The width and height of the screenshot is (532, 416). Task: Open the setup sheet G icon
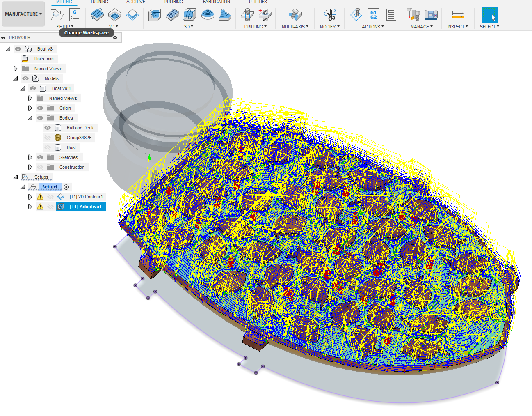(75, 15)
